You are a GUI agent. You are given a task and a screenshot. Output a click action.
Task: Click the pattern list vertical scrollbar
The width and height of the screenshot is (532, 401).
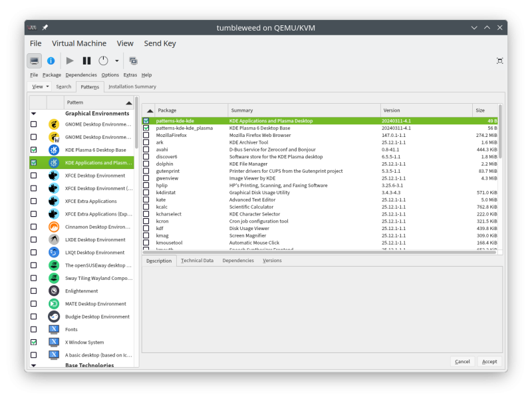[x=136, y=122]
